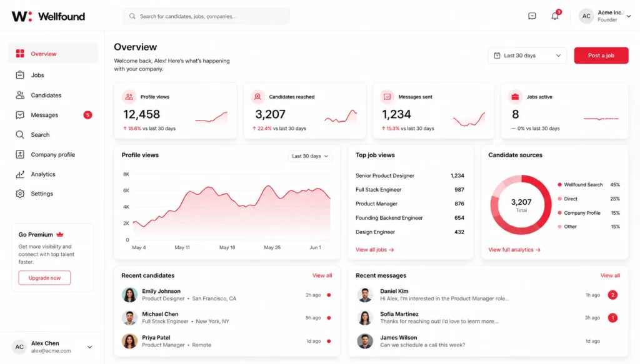
Task: Click the 3,207 candidates reached card value
Action: tap(270, 114)
